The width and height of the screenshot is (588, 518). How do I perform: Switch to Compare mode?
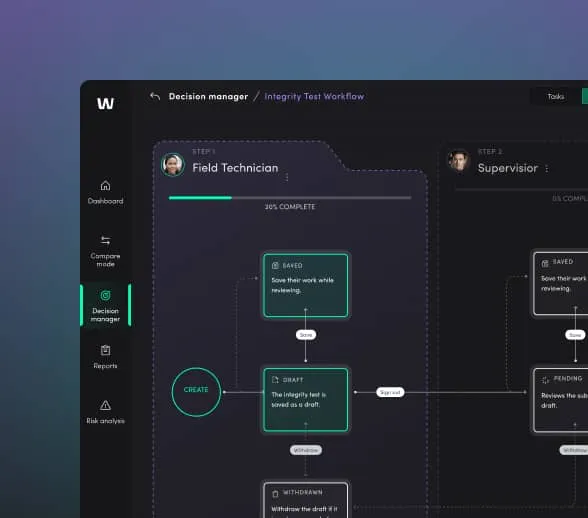coord(105,251)
